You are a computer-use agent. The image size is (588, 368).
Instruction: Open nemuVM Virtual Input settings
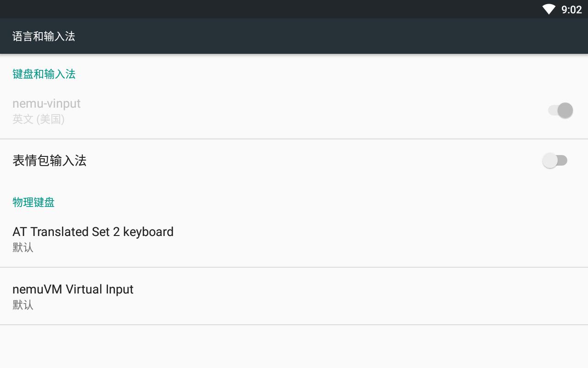(x=73, y=289)
